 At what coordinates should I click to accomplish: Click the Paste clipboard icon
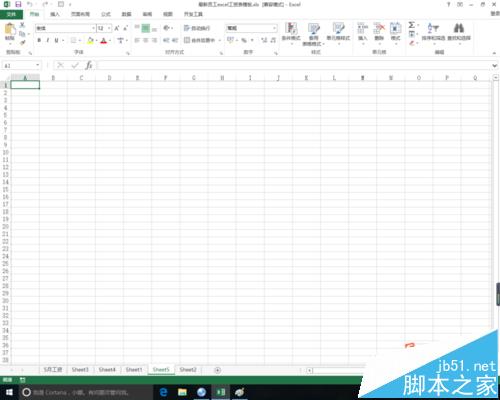pyautogui.click(x=10, y=29)
